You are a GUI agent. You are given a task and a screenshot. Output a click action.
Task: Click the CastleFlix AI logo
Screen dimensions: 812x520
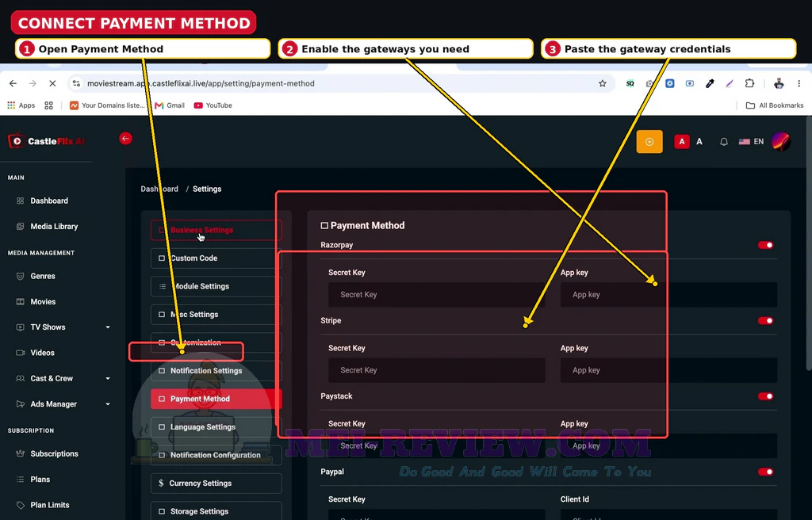[47, 141]
